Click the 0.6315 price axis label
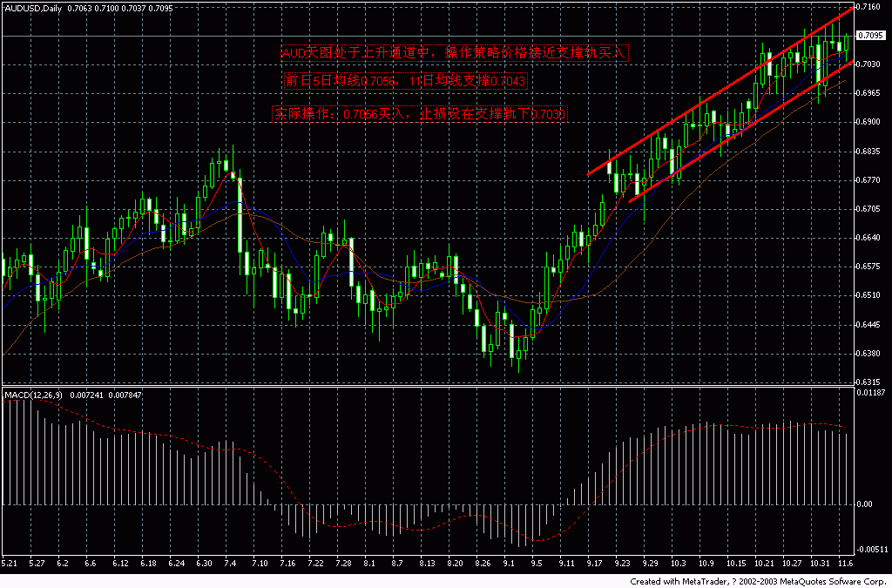Viewport: 892px width, 588px height. (x=870, y=382)
